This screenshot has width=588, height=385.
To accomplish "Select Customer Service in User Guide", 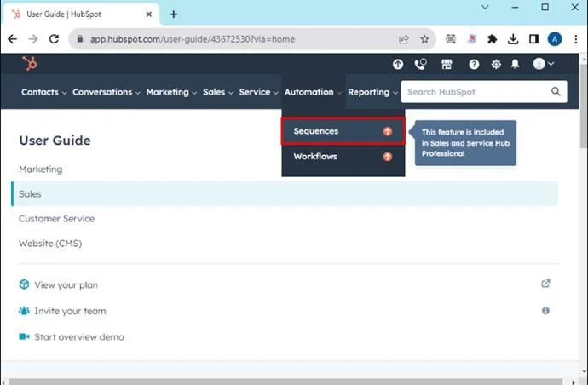I will click(x=56, y=219).
